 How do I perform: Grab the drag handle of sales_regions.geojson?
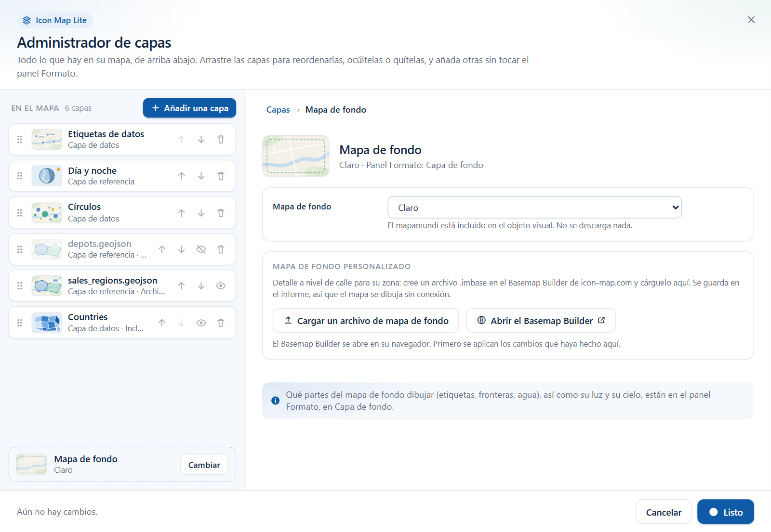20,286
